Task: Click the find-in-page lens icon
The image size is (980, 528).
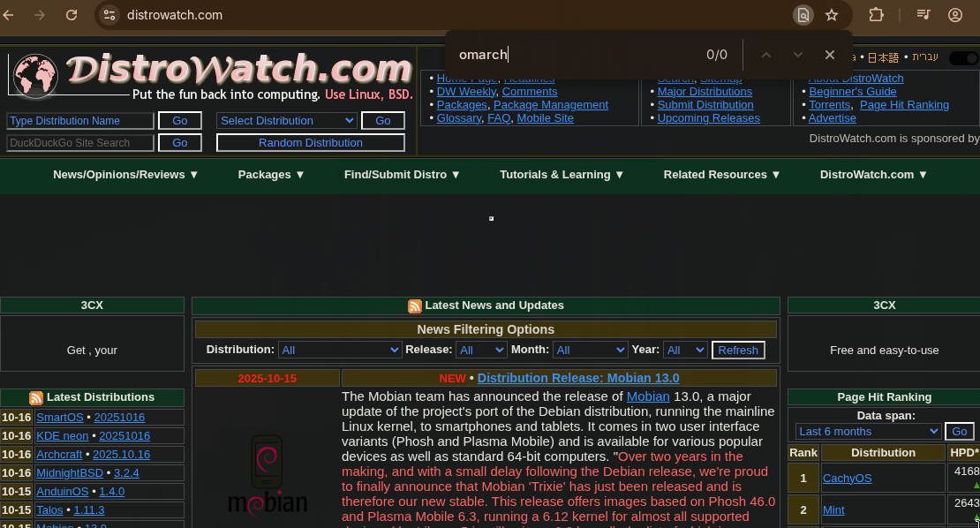Action: pos(803,15)
